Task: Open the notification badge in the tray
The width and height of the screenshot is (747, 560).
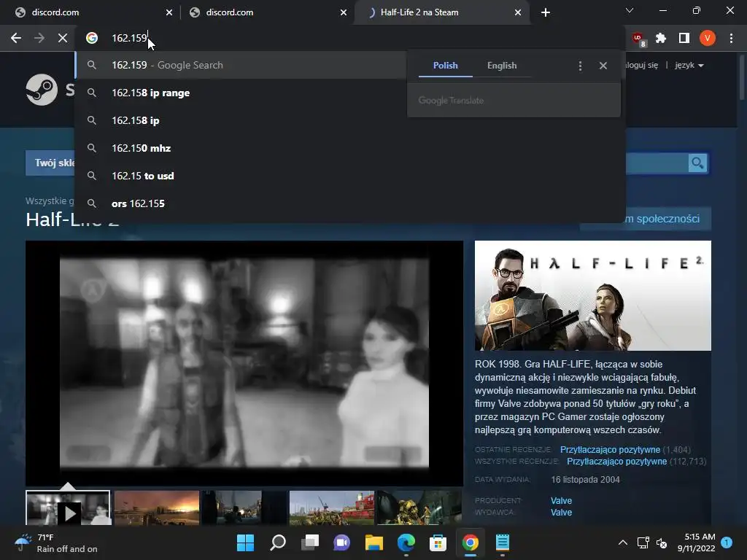Action: [x=727, y=542]
